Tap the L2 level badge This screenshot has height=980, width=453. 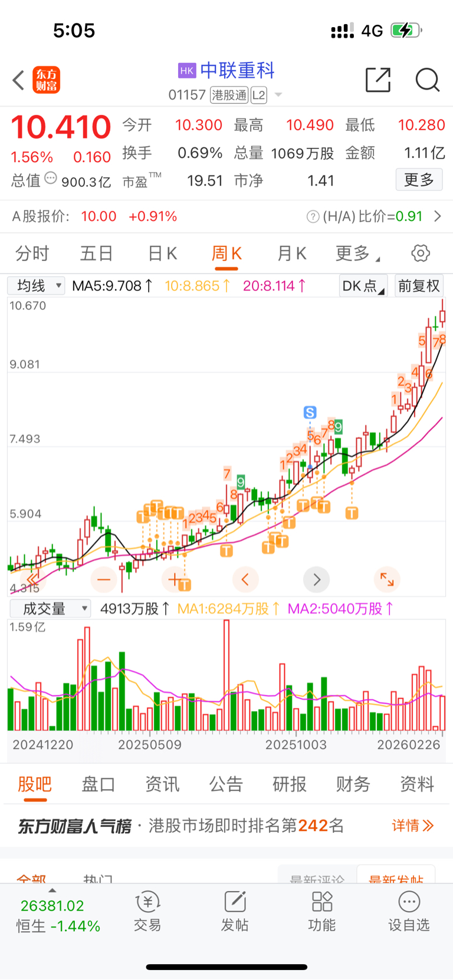click(259, 95)
